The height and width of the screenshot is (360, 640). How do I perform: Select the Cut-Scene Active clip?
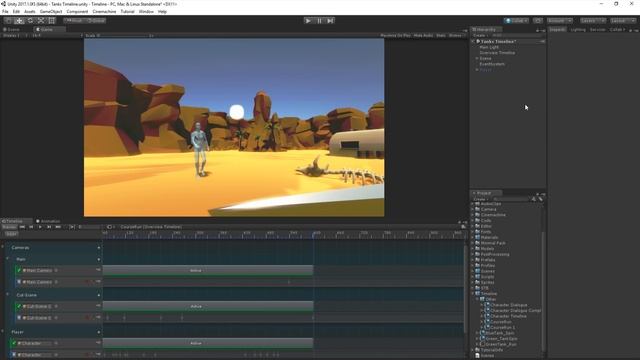(x=208, y=306)
